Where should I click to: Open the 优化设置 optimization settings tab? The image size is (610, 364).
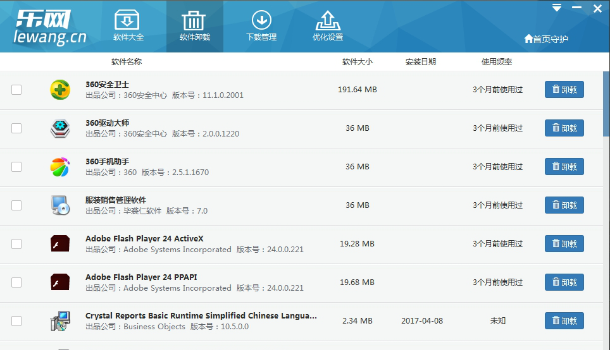(328, 26)
